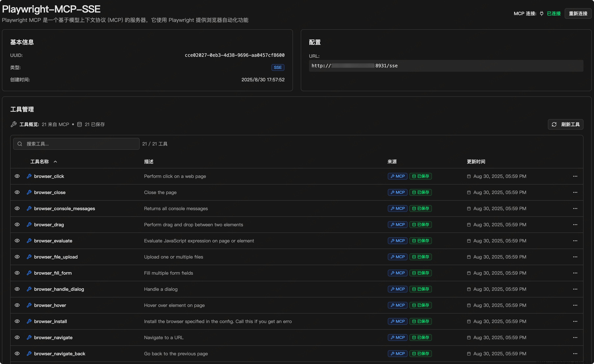
Task: Click the 已保存 badge on browser_hover row
Action: click(420, 305)
